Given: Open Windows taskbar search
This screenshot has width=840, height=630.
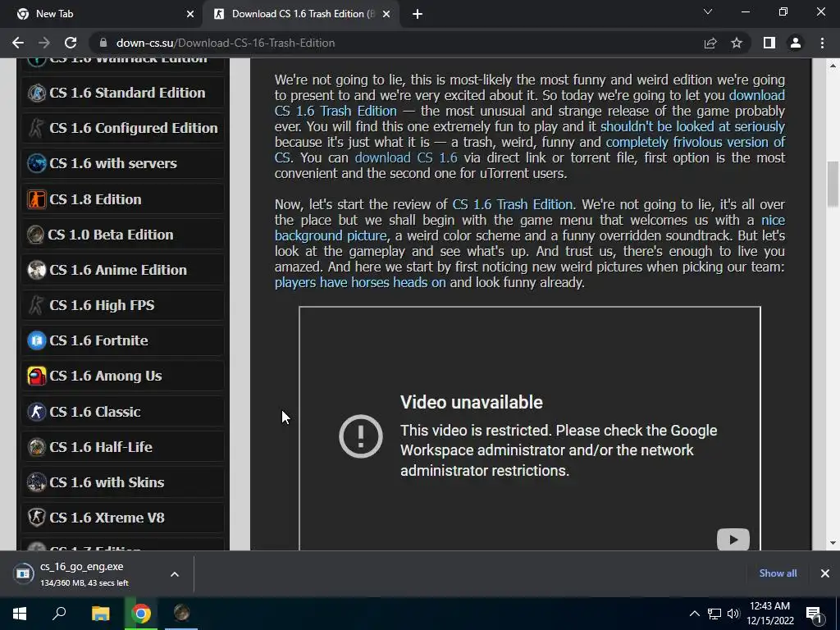Looking at the screenshot, I should pyautogui.click(x=59, y=614).
